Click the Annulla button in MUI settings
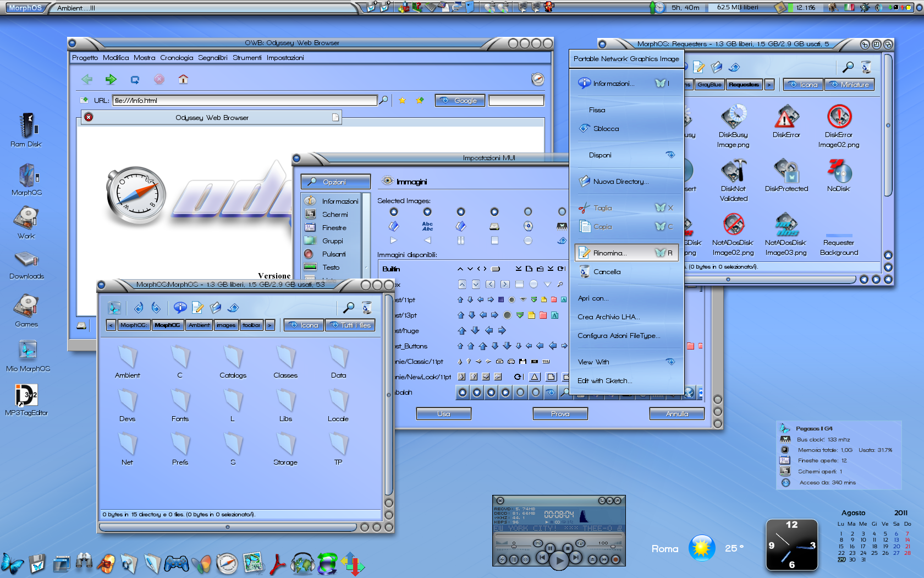This screenshot has height=578, width=924. (676, 414)
